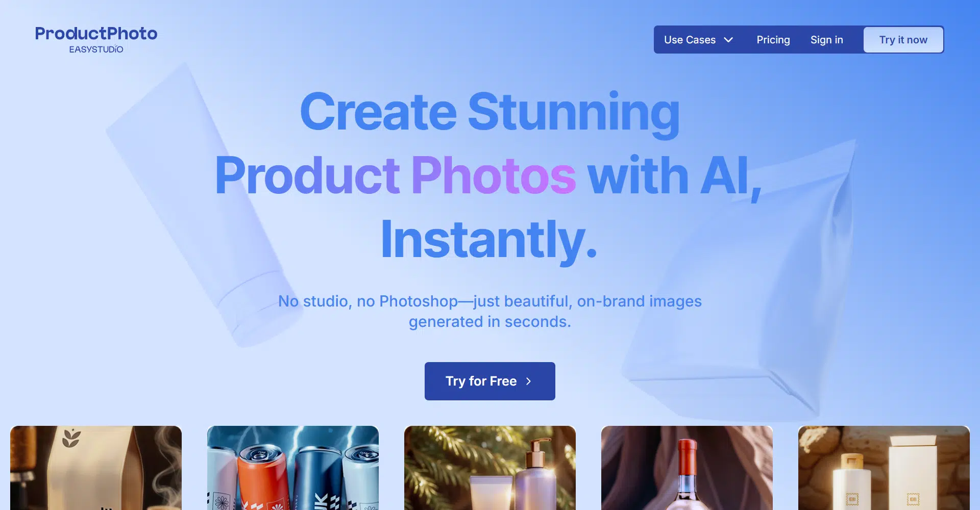Click the EASYSTUDIO text under the logo
Image resolution: width=980 pixels, height=510 pixels.
(x=96, y=49)
